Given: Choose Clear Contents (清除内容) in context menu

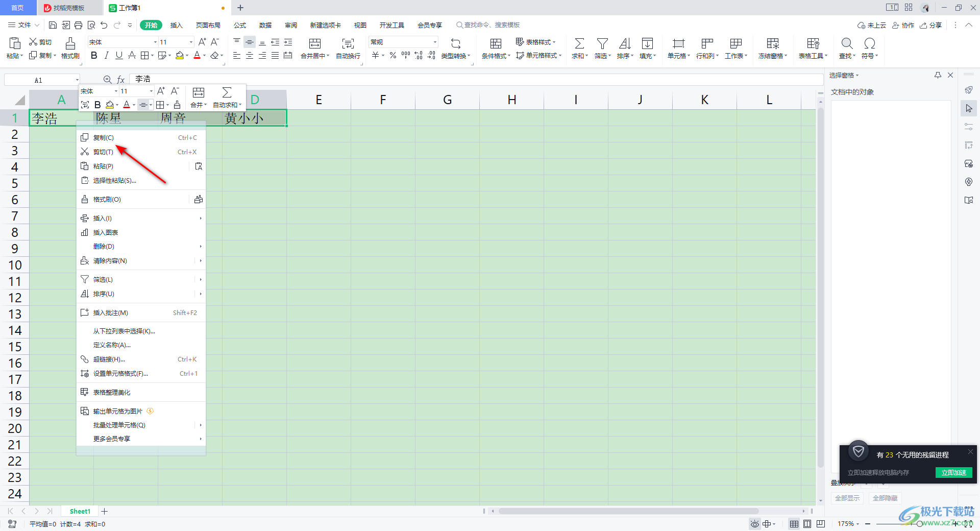Looking at the screenshot, I should click(141, 260).
